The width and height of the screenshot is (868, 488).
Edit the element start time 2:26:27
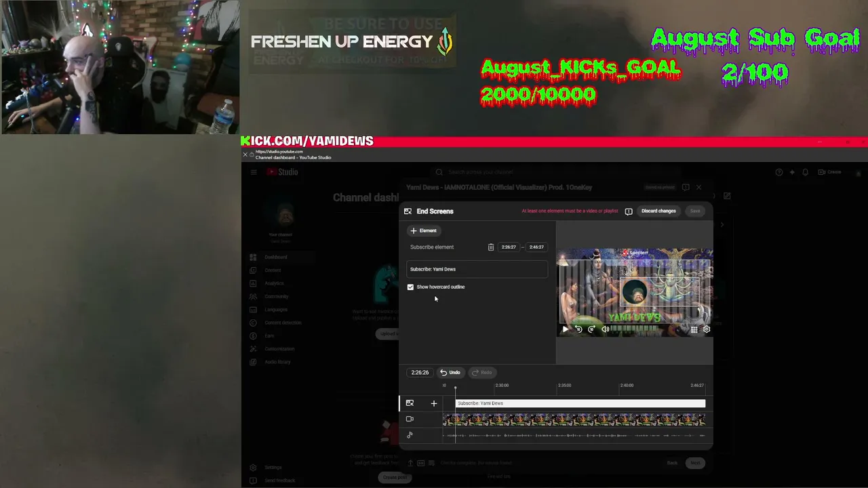pyautogui.click(x=509, y=247)
